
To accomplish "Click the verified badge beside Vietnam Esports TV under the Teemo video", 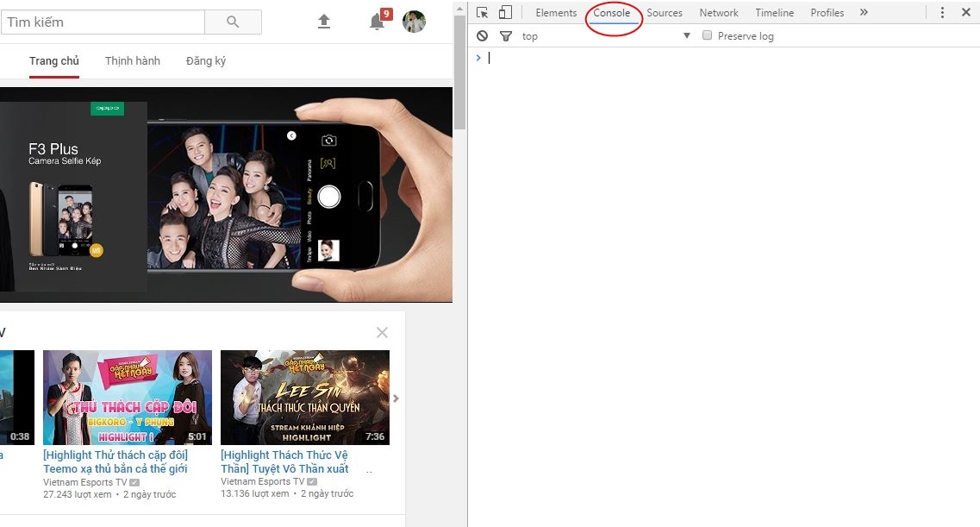I will (134, 482).
